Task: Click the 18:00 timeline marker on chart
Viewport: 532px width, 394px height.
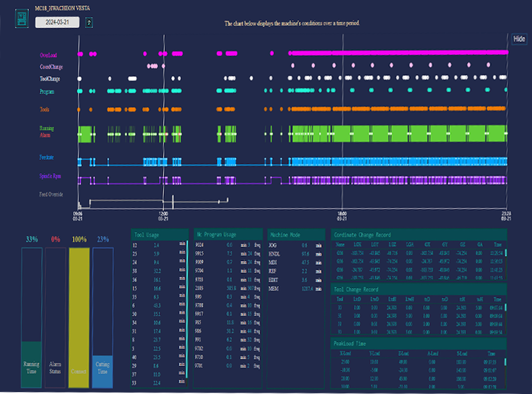Action: click(343, 213)
